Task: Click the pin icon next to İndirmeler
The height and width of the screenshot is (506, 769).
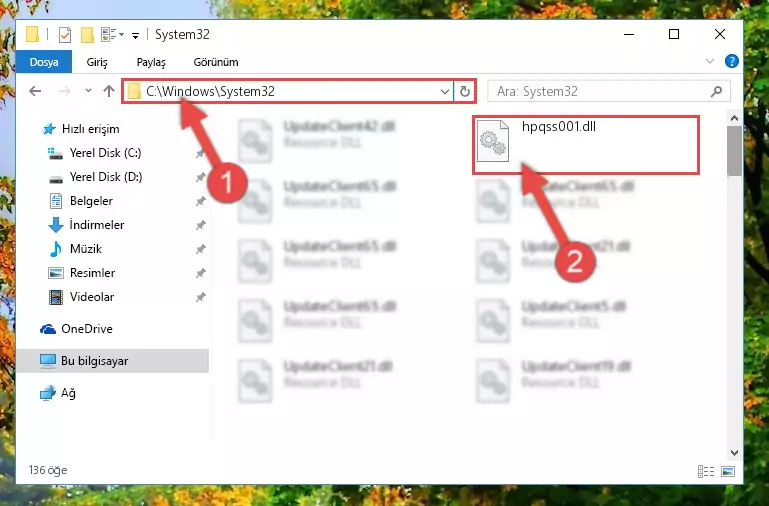Action: pyautogui.click(x=200, y=225)
